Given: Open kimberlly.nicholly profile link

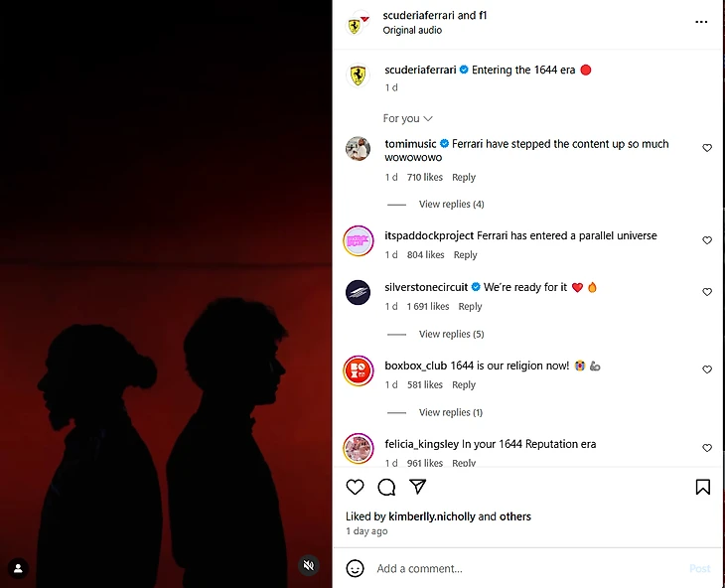Looking at the screenshot, I should coord(432,516).
